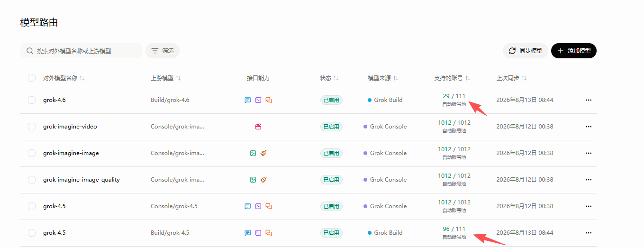Tick checkbox for row named exactly grok-imagine-image
The height and width of the screenshot is (248, 644).
tap(32, 153)
